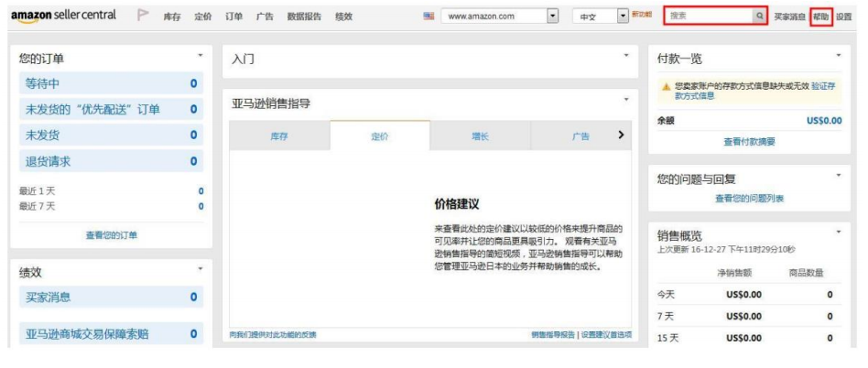Click the flag icon beside the logo
Viewport: 868px width, 368px height.
click(144, 16)
